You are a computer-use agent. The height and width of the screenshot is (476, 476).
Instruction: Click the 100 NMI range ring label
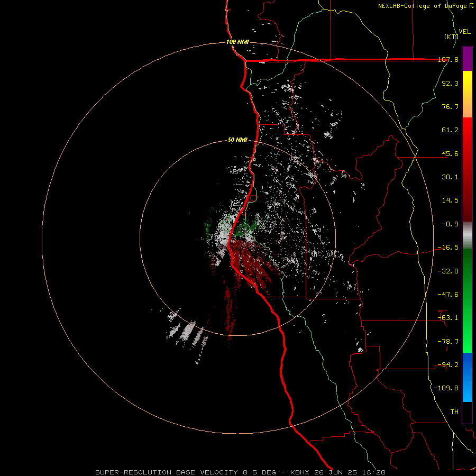click(237, 42)
